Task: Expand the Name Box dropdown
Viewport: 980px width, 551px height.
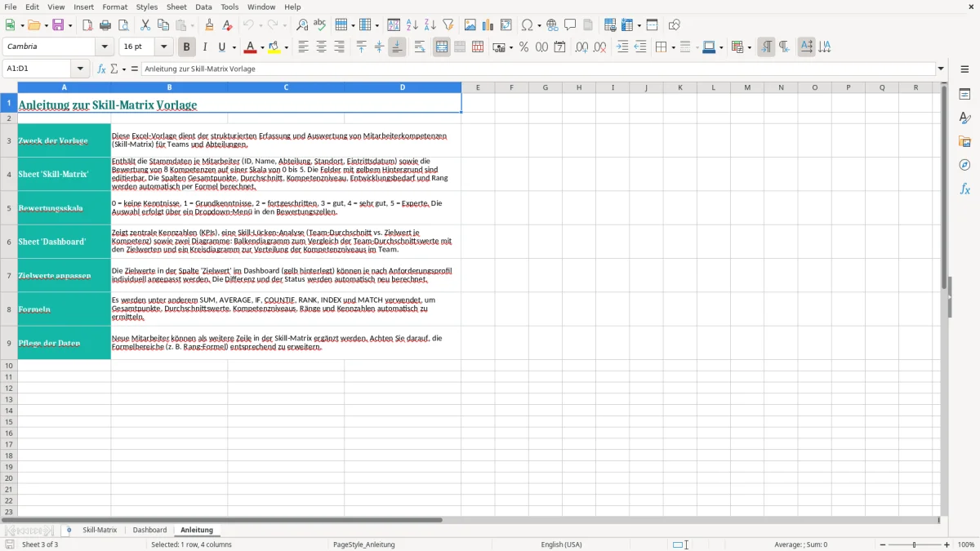Action: (80, 69)
